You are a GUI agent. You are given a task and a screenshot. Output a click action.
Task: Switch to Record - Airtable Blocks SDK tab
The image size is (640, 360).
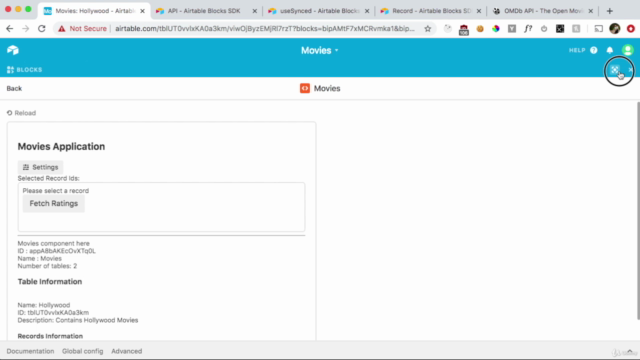(x=431, y=11)
